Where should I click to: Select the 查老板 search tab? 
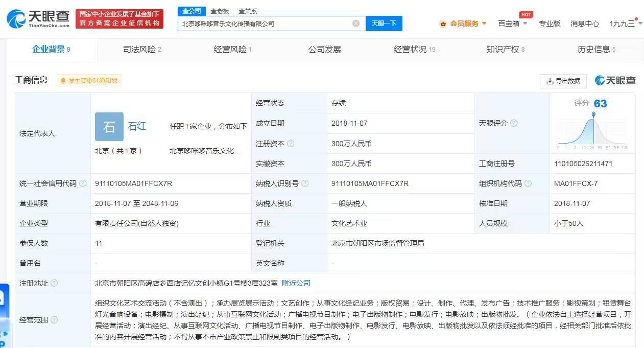tap(220, 11)
